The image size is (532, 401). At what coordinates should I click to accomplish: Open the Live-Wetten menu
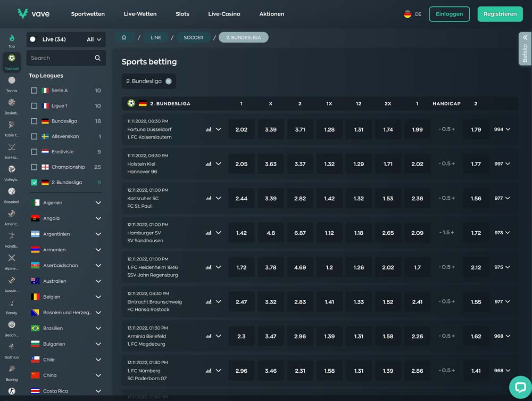(140, 14)
